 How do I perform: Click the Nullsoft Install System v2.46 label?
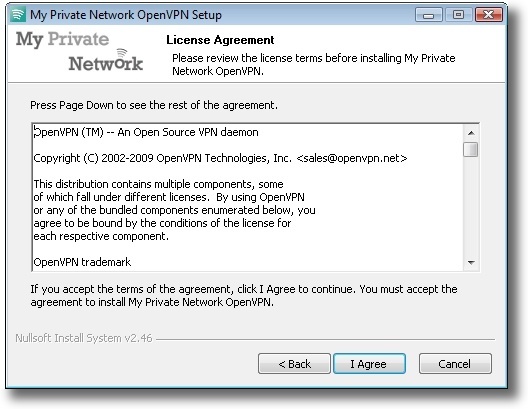84,338
